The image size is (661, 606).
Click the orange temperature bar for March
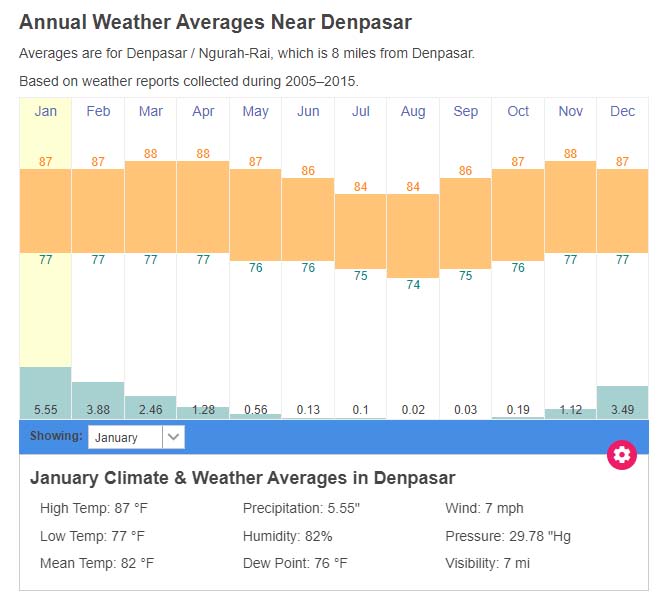151,206
